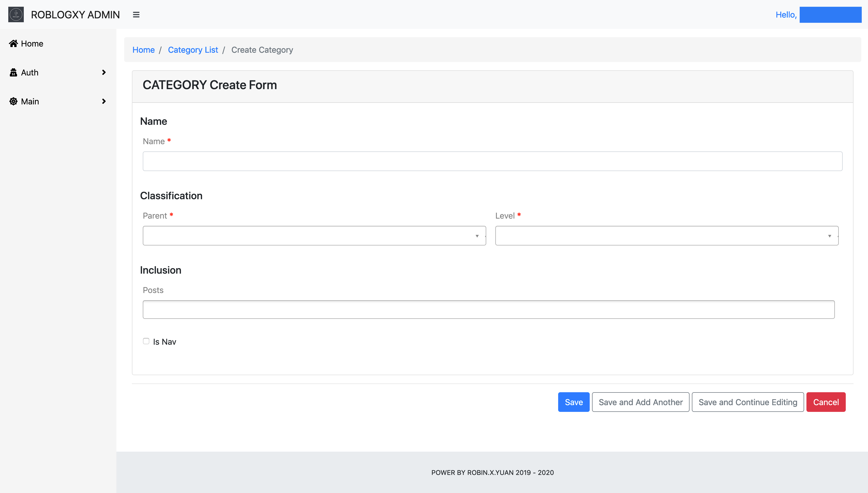This screenshot has width=868, height=493.
Task: Click the Auth user icon in sidebar
Action: pos(13,72)
